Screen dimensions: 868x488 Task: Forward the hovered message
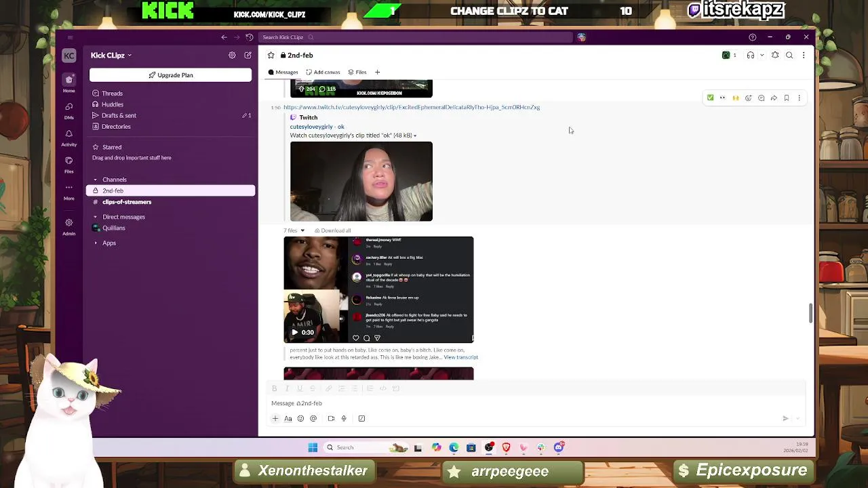pyautogui.click(x=774, y=98)
